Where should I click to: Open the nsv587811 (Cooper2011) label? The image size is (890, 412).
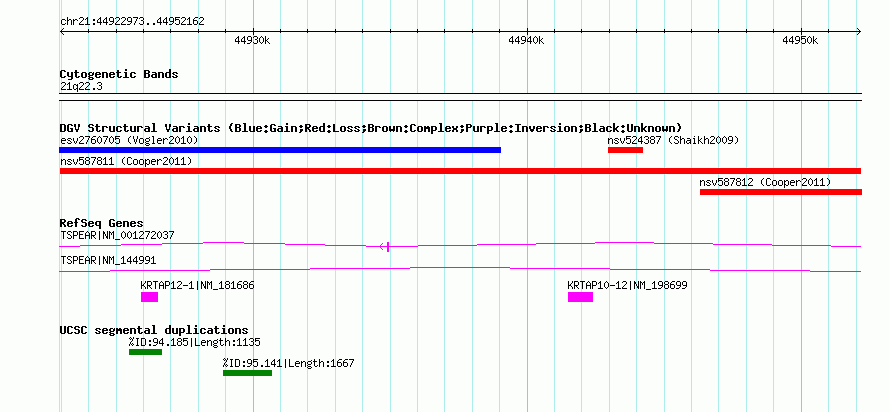pos(125,161)
